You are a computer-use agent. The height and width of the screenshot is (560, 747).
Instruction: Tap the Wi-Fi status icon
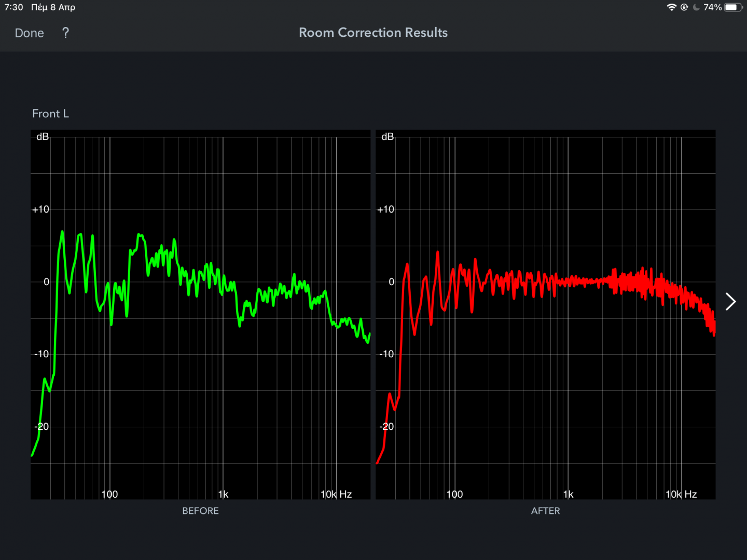pos(671,7)
